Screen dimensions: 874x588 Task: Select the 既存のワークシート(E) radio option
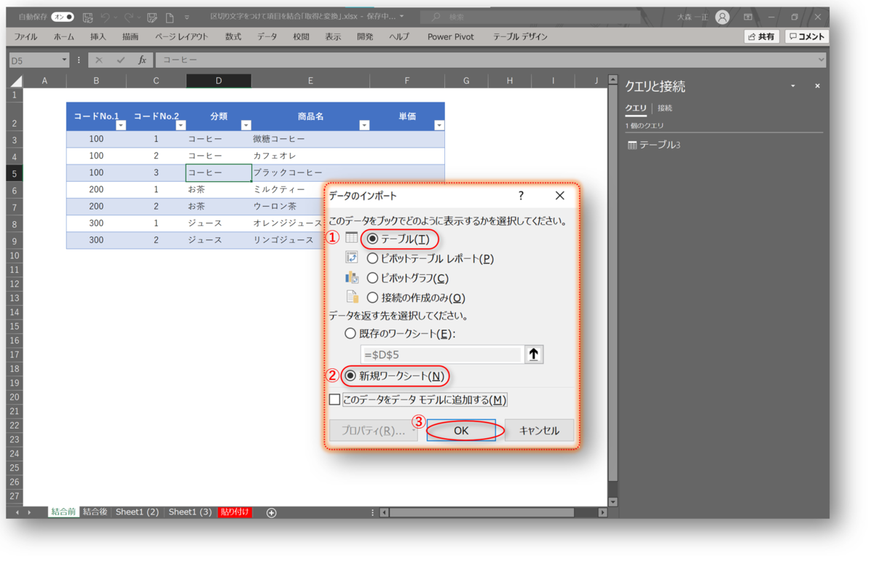click(350, 334)
